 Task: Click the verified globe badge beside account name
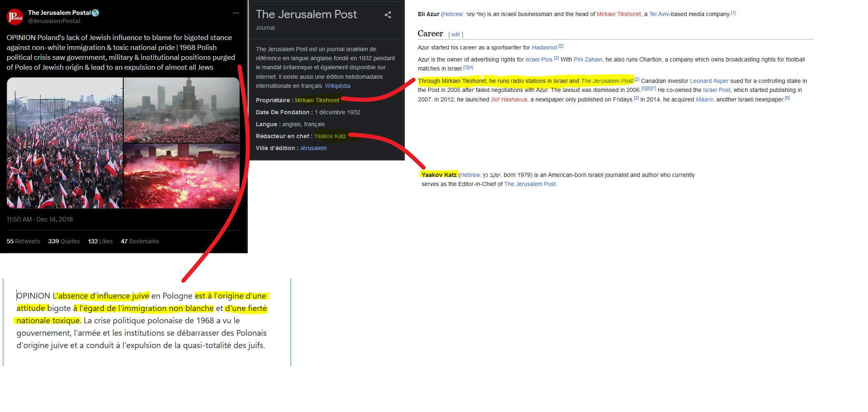click(96, 13)
